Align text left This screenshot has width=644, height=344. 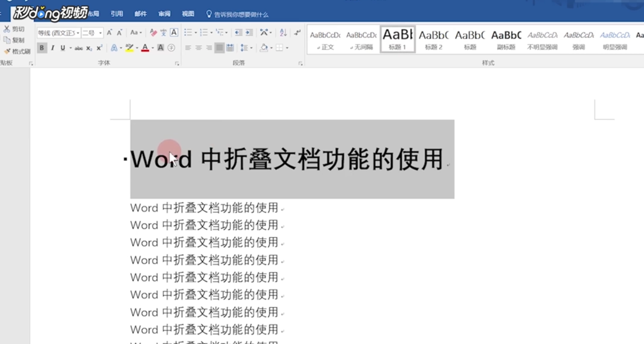pos(188,48)
